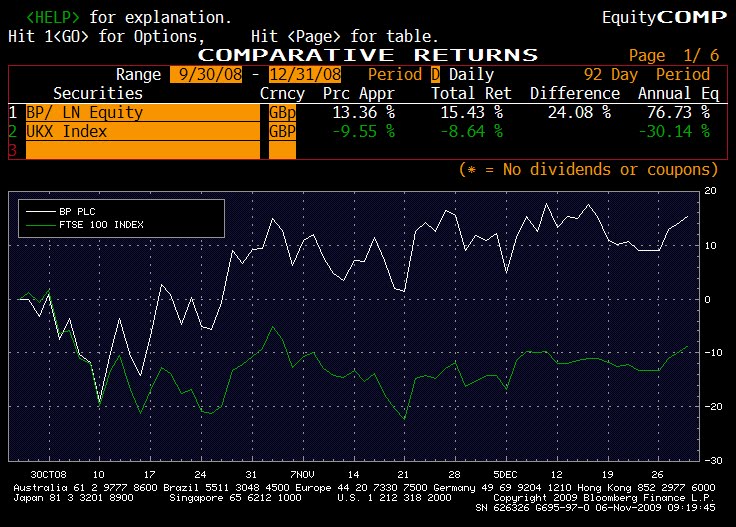Click the 7NOV x-axis label
736x527 pixels.
(302, 474)
